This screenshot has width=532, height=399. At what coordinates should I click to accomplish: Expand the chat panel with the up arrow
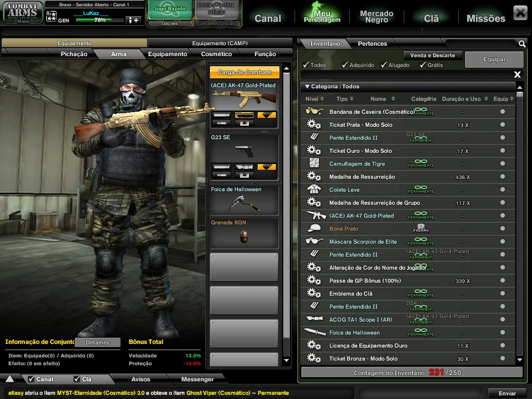tap(10, 379)
